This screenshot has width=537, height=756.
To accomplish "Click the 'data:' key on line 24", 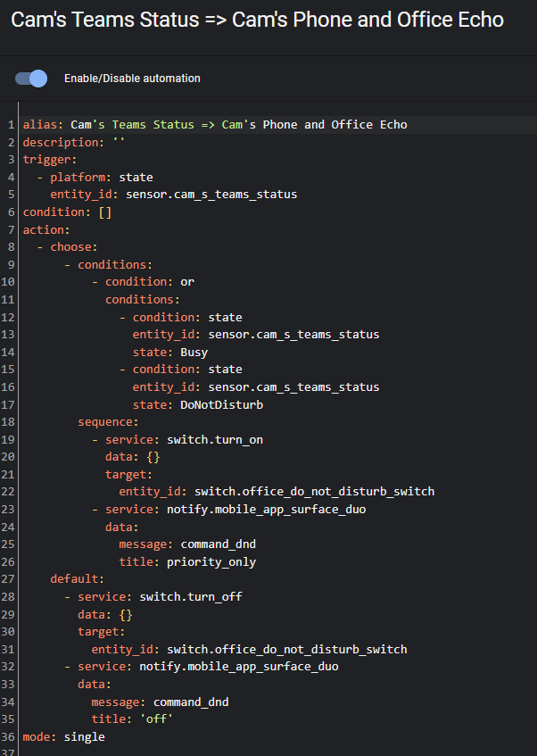I will [122, 528].
